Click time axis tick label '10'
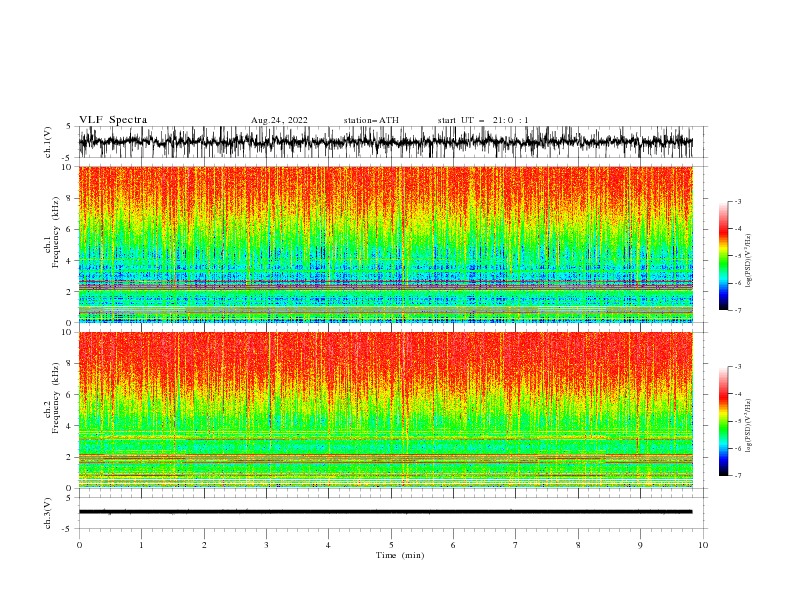Image resolution: width=792 pixels, height=612 pixels. click(703, 545)
